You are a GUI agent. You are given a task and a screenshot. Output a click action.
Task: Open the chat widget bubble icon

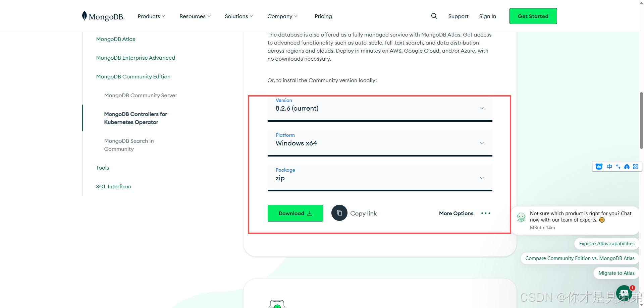tap(624, 293)
